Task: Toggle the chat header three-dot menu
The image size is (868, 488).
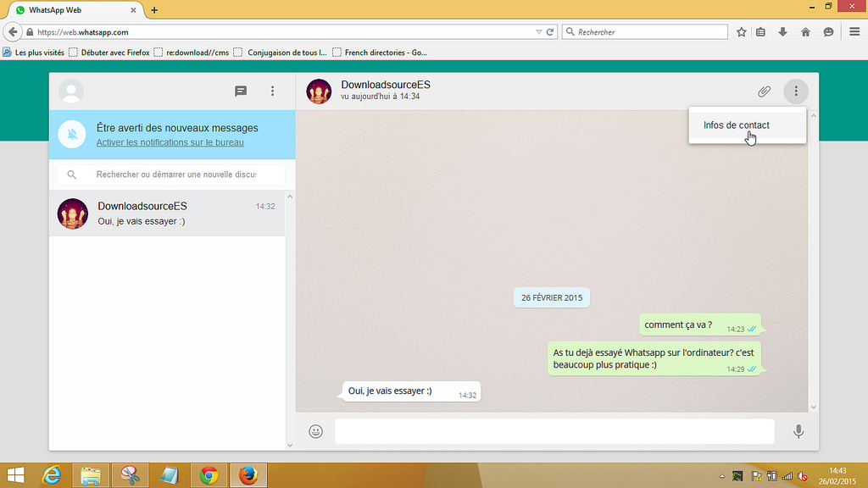Action: (x=796, y=91)
